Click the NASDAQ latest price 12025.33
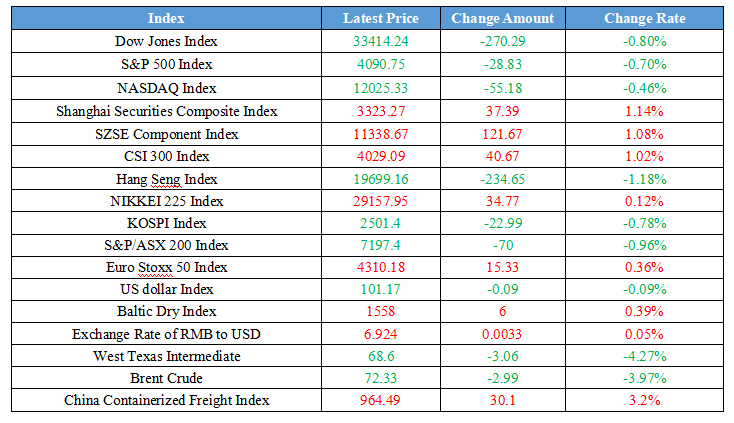 click(380, 87)
